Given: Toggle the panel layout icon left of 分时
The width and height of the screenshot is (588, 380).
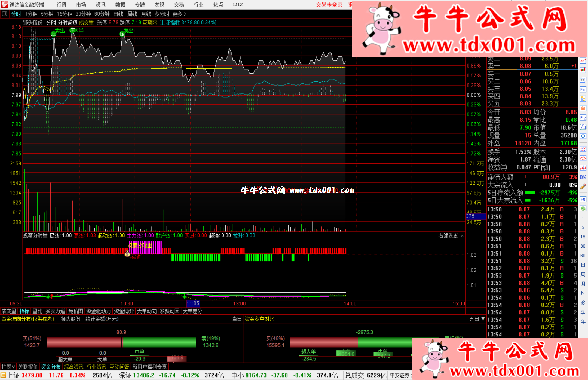Looking at the screenshot, I should (5, 14).
